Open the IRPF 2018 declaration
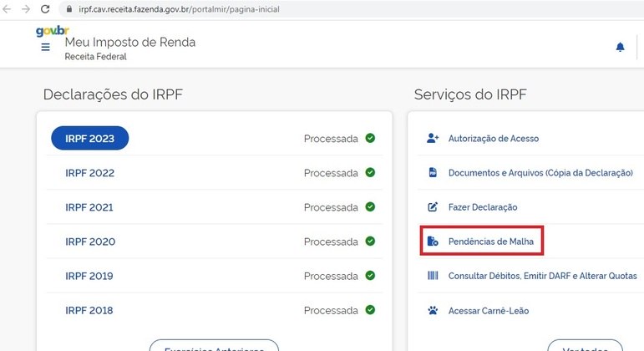The height and width of the screenshot is (351, 644). tap(89, 310)
